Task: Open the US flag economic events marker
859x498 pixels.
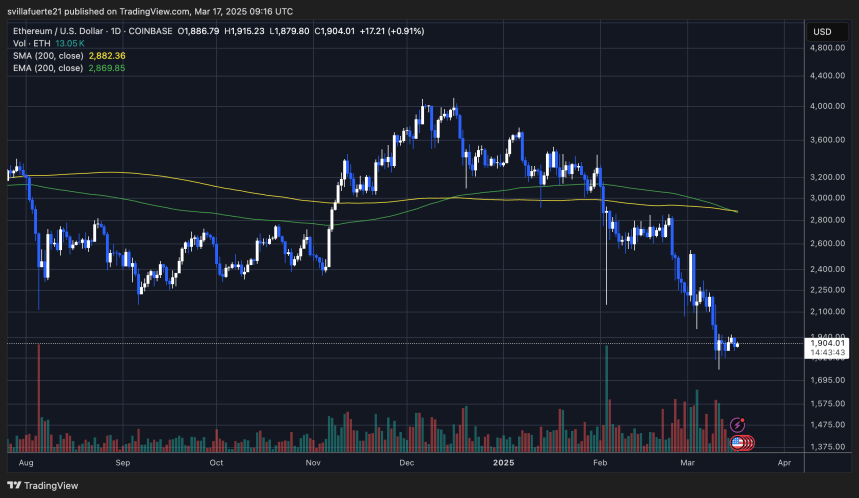Action: pyautogui.click(x=738, y=442)
